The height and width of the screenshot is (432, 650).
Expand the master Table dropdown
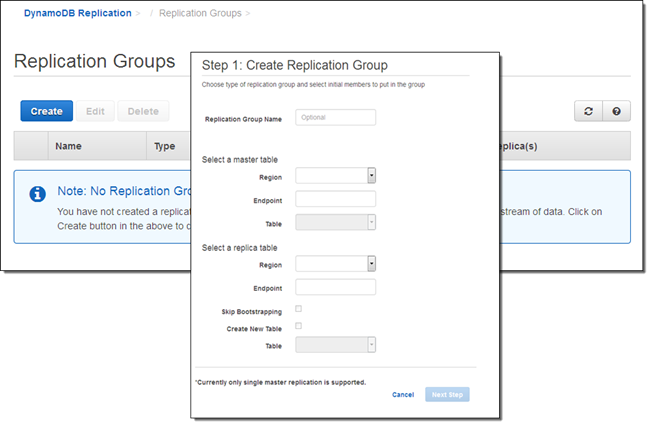pos(335,222)
